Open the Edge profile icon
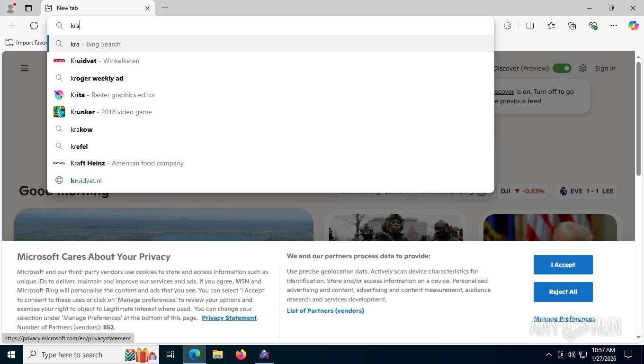 click(10, 8)
